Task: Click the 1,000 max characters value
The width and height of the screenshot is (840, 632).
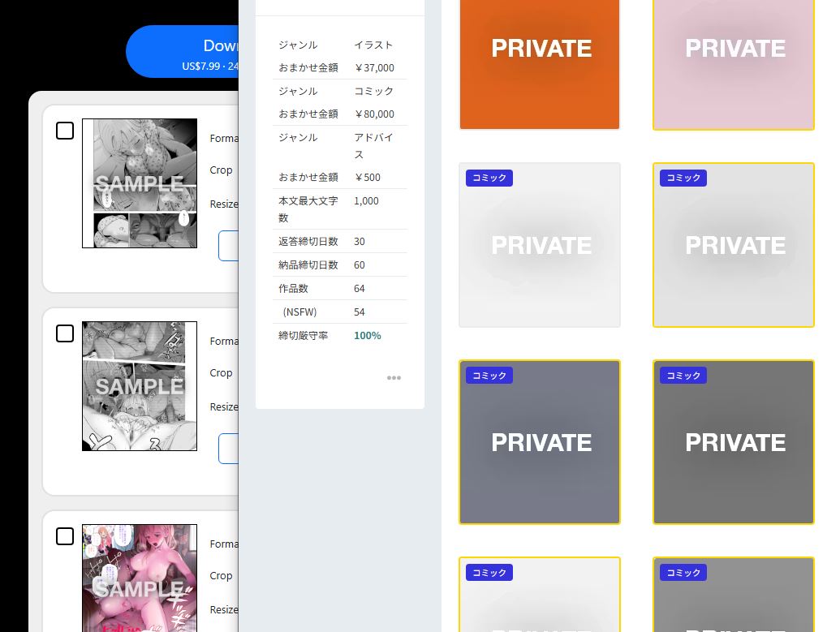Action: click(366, 201)
